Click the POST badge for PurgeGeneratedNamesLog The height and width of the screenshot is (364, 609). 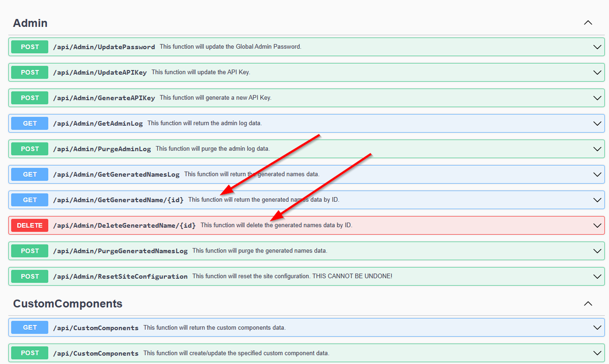(30, 251)
